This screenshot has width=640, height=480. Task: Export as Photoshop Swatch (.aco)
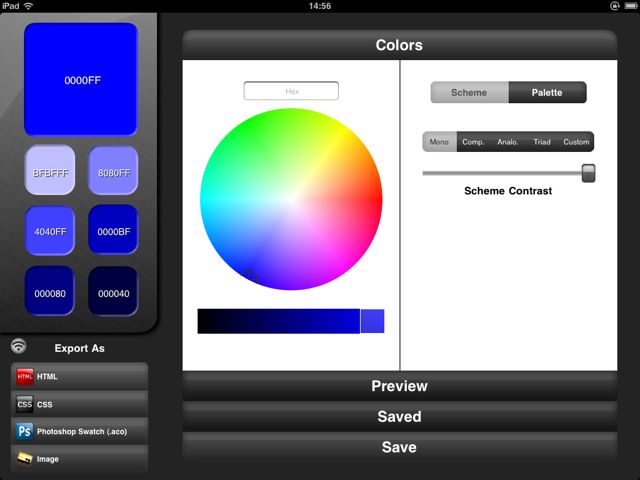pyautogui.click(x=80, y=431)
